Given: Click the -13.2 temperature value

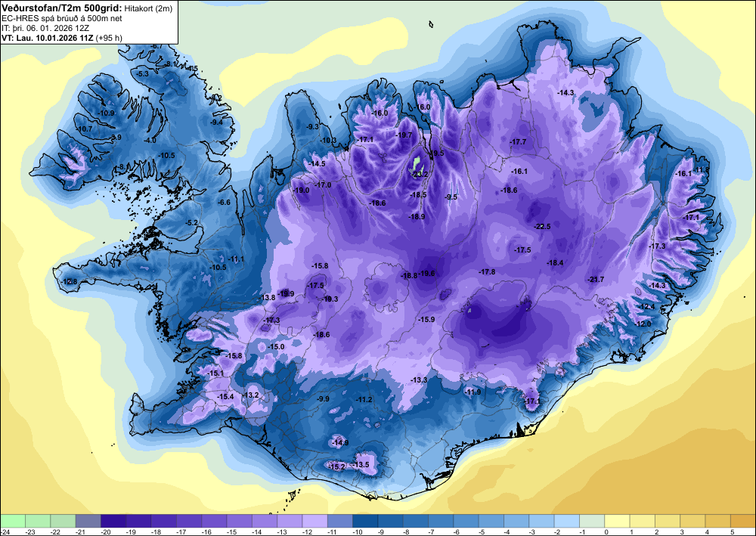Looking at the screenshot, I should 251,395.
